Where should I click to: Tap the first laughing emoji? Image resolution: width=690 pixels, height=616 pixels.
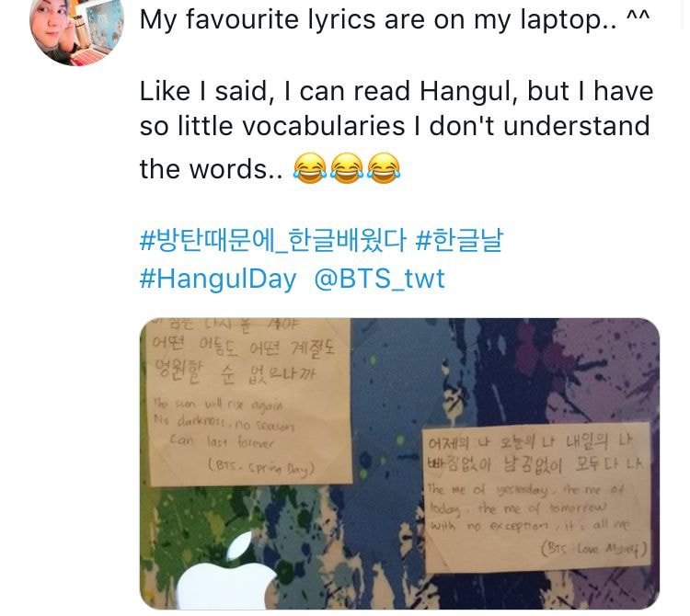click(310, 168)
